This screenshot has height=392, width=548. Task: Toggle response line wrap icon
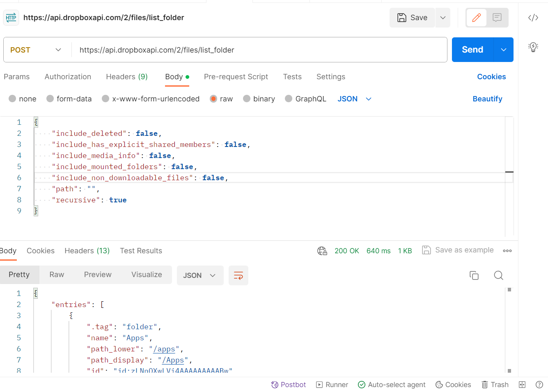[x=238, y=275]
